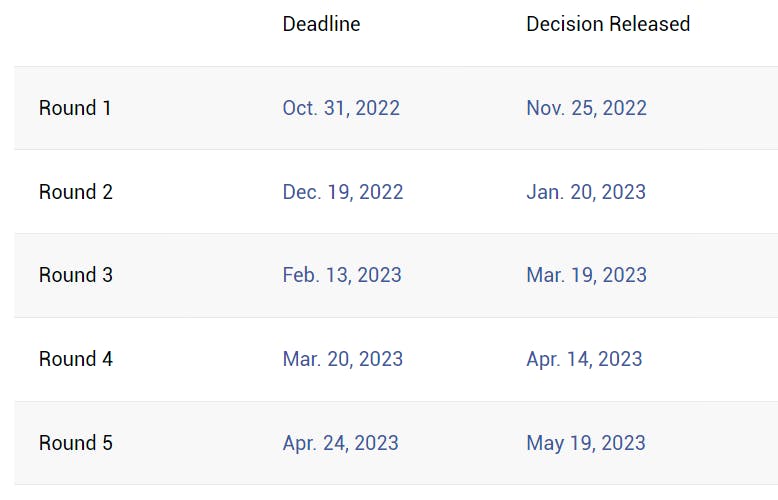Screen dimensions: 778x500
Task: Open the Dec. 19, 2022 deadline link
Action: tap(343, 192)
